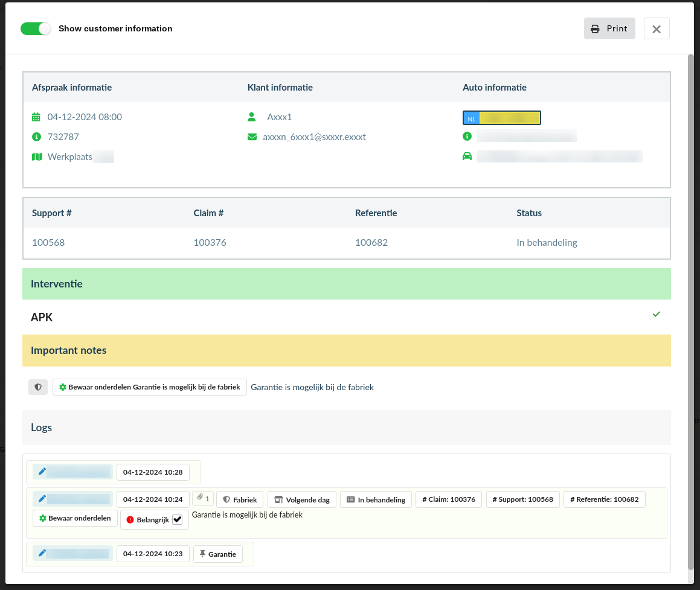700x590 pixels.
Task: Click the calendar icon next to appointment date
Action: 36,117
